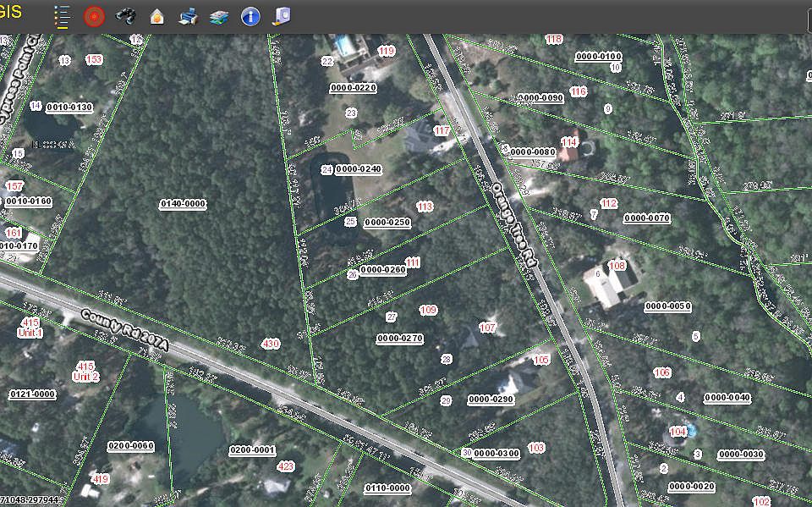Viewport: 812px width, 507px height.
Task: Click the Orange Tree Rd label
Action: 515,228
